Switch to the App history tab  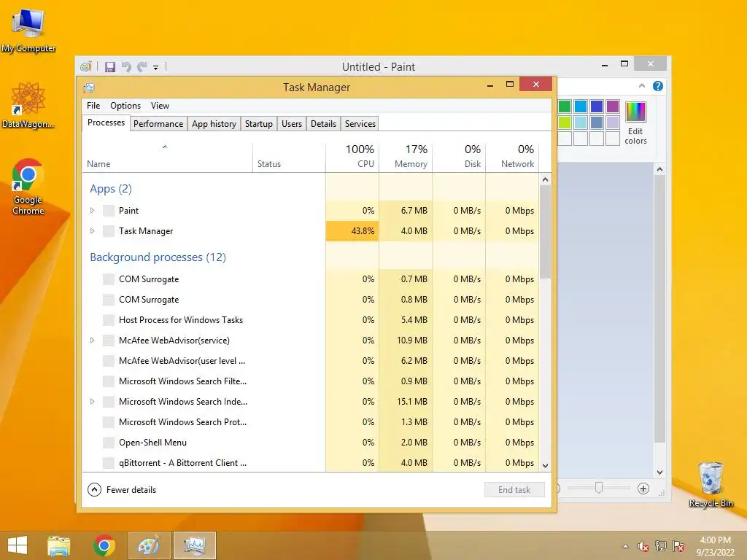click(x=214, y=124)
